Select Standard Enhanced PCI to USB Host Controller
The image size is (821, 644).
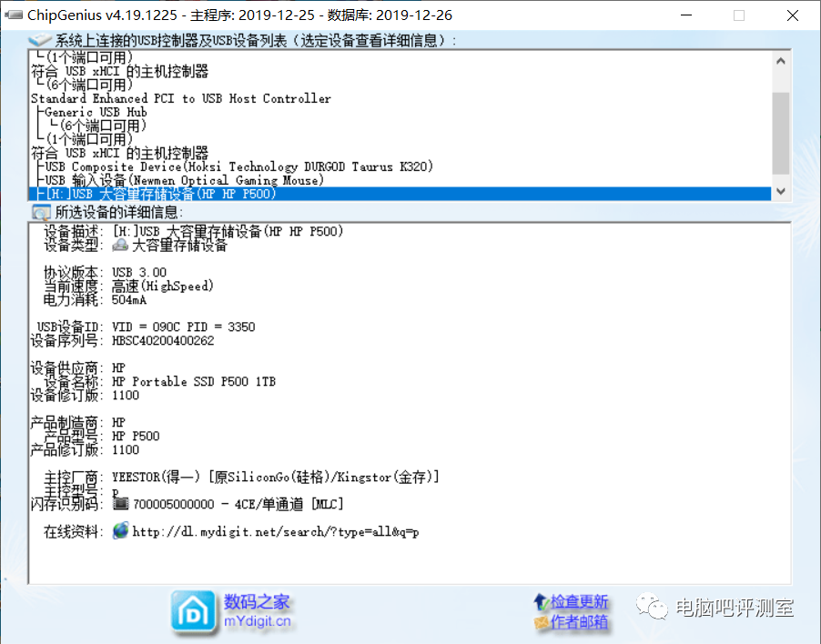(180, 98)
